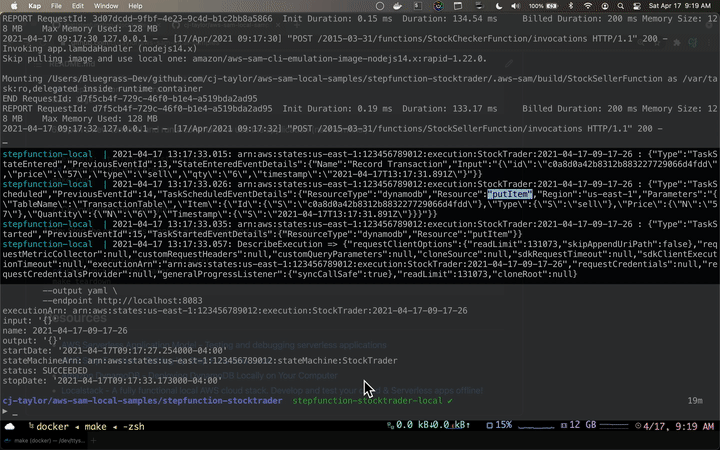The image size is (720, 450).
Task: Open the File menu
Action: 56,6
